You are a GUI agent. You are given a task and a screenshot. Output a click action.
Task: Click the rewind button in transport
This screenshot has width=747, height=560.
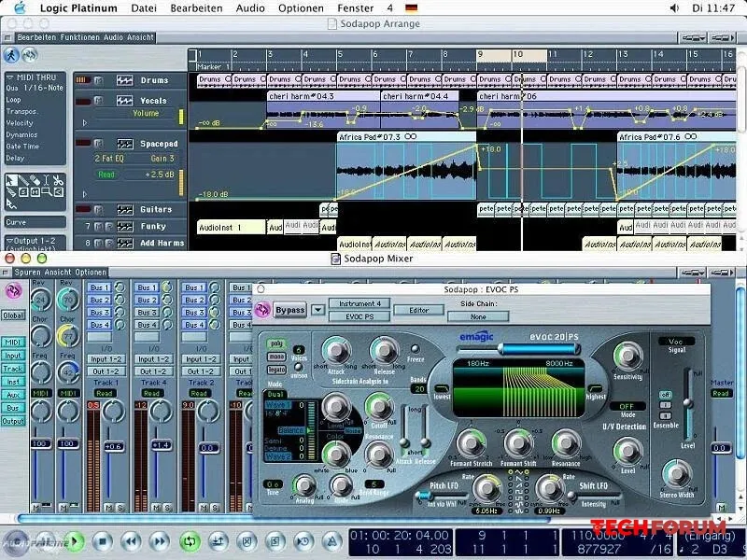132,540
